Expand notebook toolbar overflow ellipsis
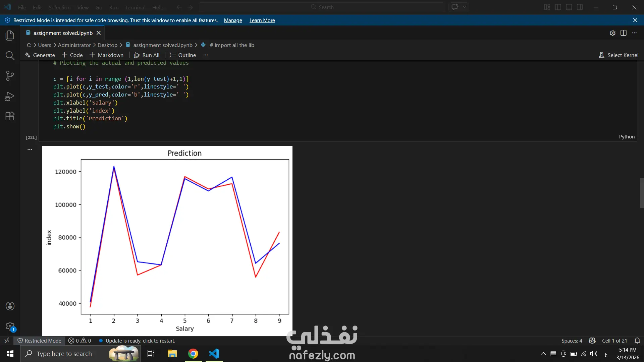This screenshot has height=362, width=644. click(206, 55)
